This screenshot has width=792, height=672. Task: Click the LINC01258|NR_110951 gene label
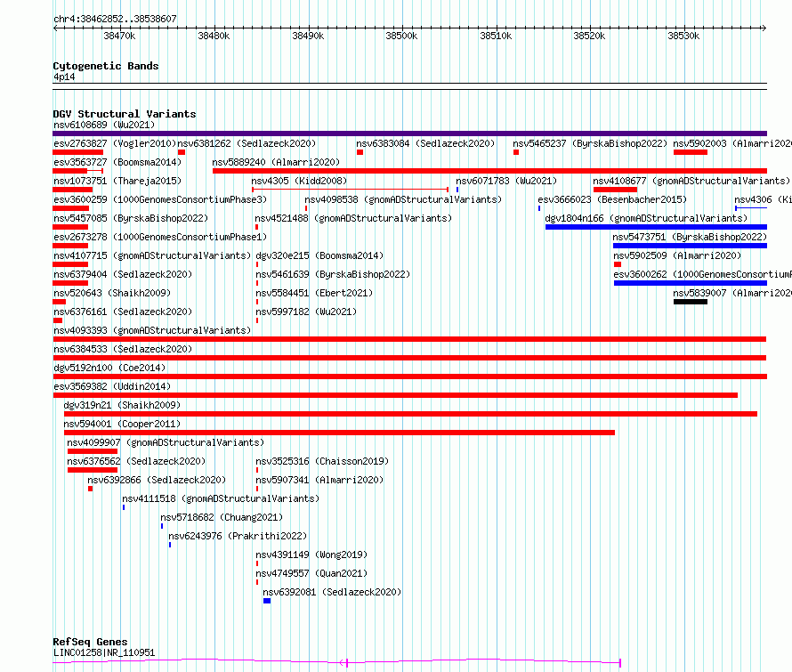pos(104,652)
